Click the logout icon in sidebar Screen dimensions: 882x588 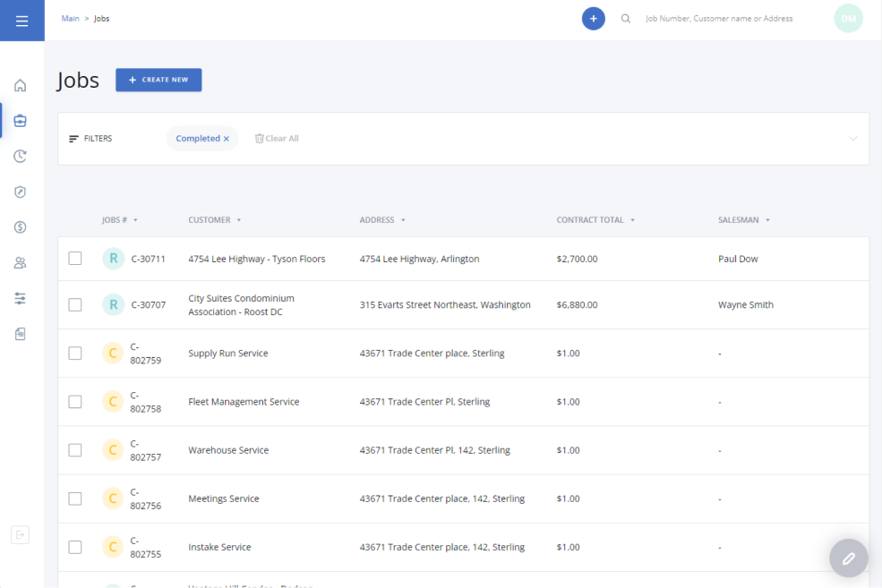pyautogui.click(x=21, y=535)
